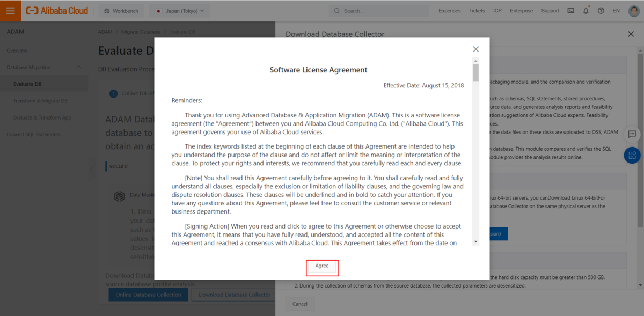Click the Search input field

pos(379,11)
